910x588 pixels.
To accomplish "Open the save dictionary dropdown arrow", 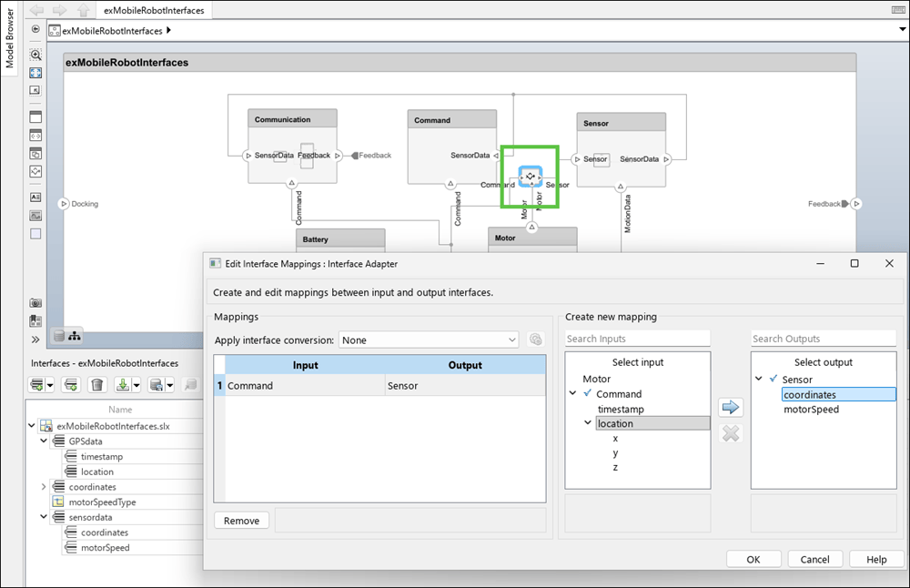I will [170, 385].
